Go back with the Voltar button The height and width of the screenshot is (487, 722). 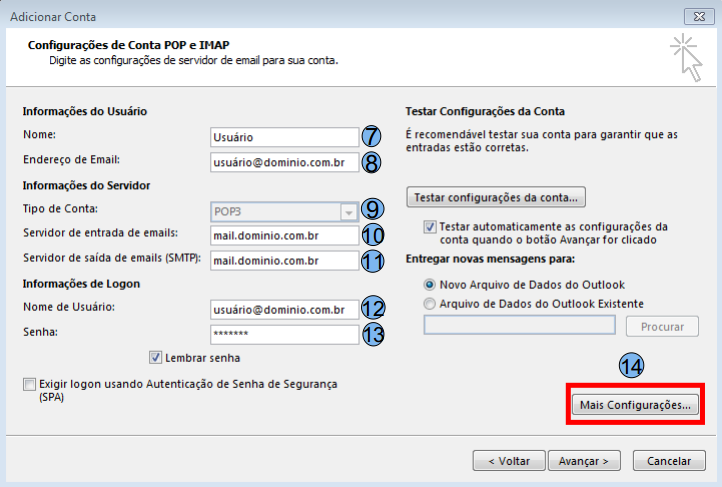point(509,461)
